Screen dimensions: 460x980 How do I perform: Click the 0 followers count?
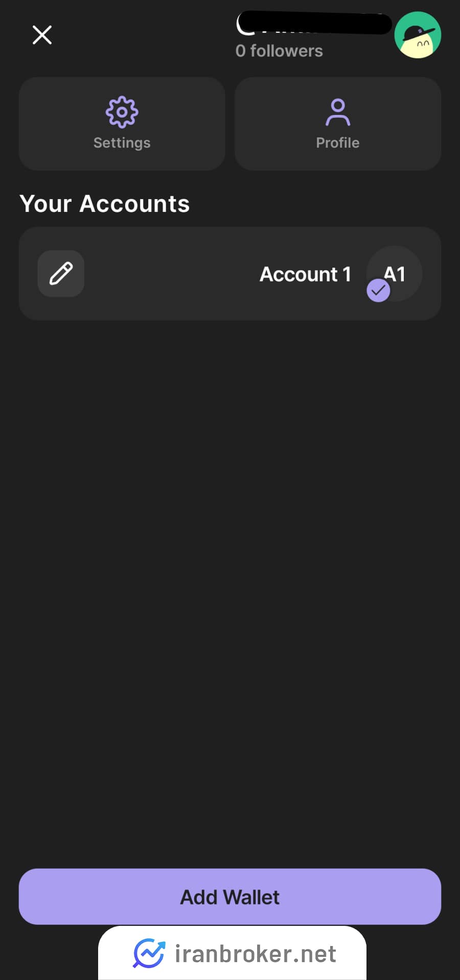click(279, 51)
